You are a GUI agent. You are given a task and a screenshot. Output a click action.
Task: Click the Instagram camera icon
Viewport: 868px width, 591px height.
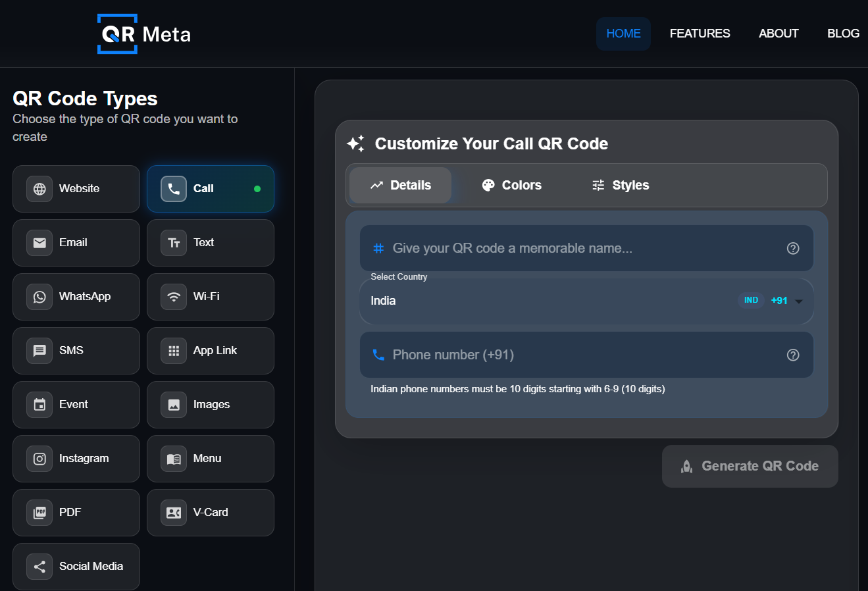[39, 459]
